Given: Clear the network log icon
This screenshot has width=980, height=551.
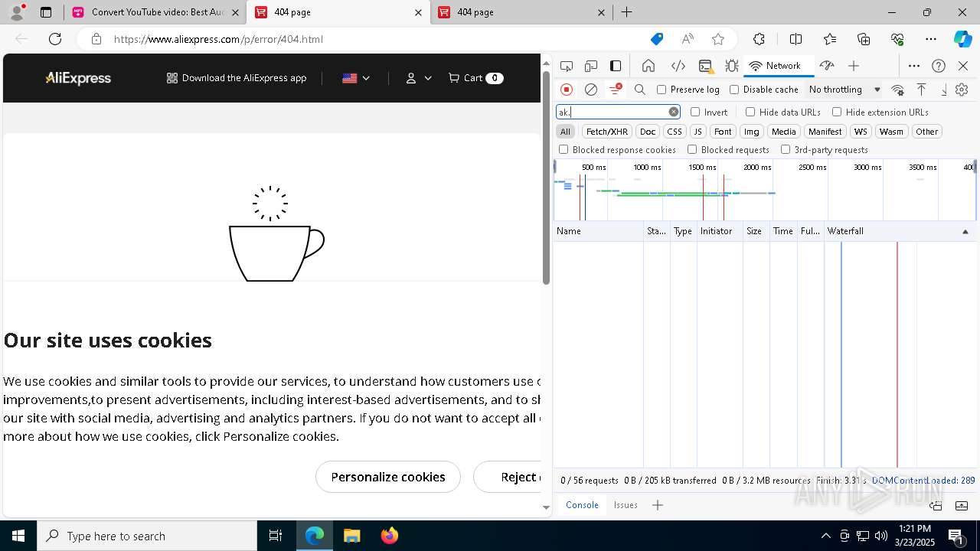Looking at the screenshot, I should pyautogui.click(x=591, y=90).
